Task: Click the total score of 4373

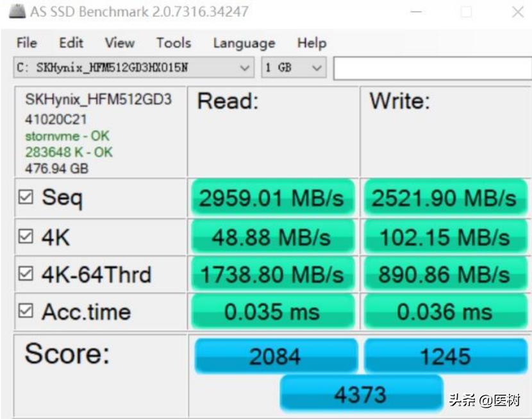Action: click(x=362, y=393)
